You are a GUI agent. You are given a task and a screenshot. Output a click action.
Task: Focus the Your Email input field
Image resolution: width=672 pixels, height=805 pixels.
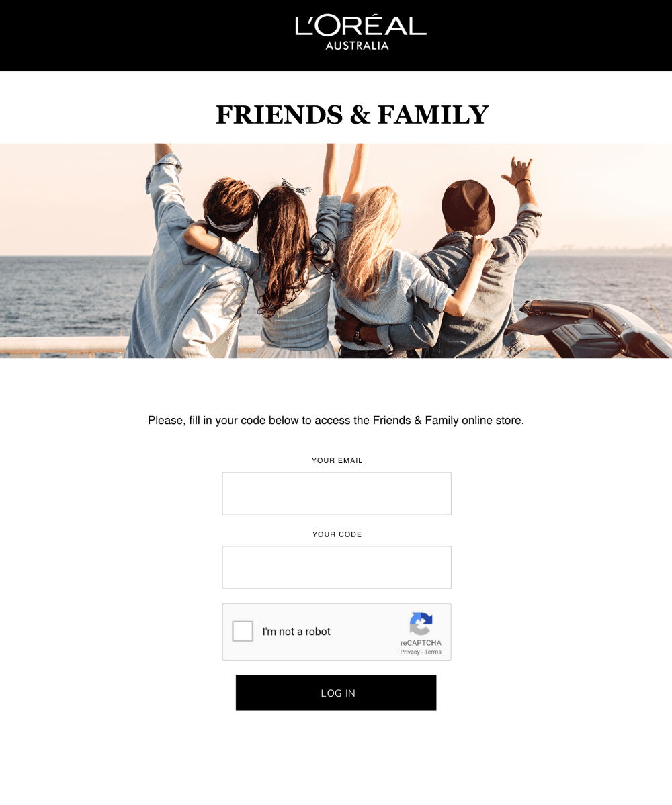coord(337,493)
